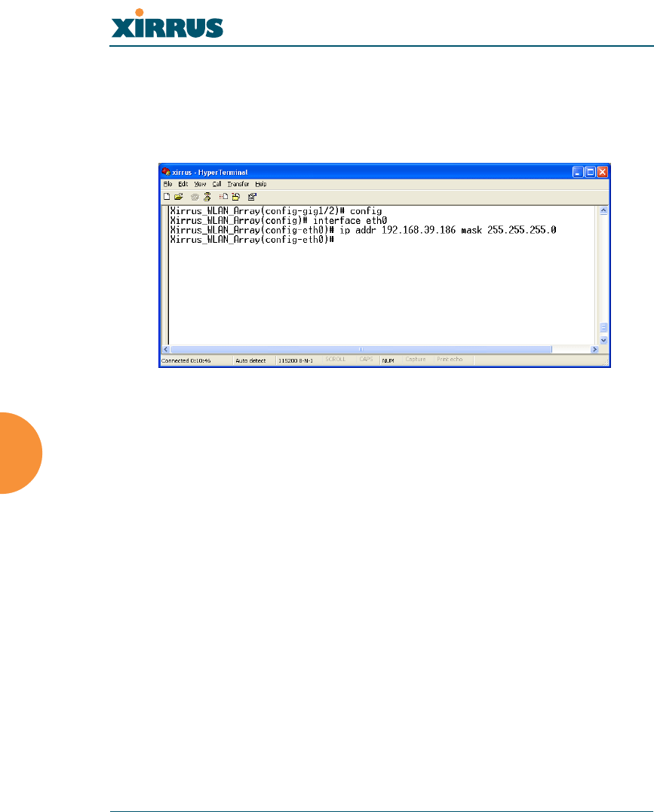Image resolution: width=654 pixels, height=812 pixels.
Task: Open the File menu
Action: pos(168,184)
